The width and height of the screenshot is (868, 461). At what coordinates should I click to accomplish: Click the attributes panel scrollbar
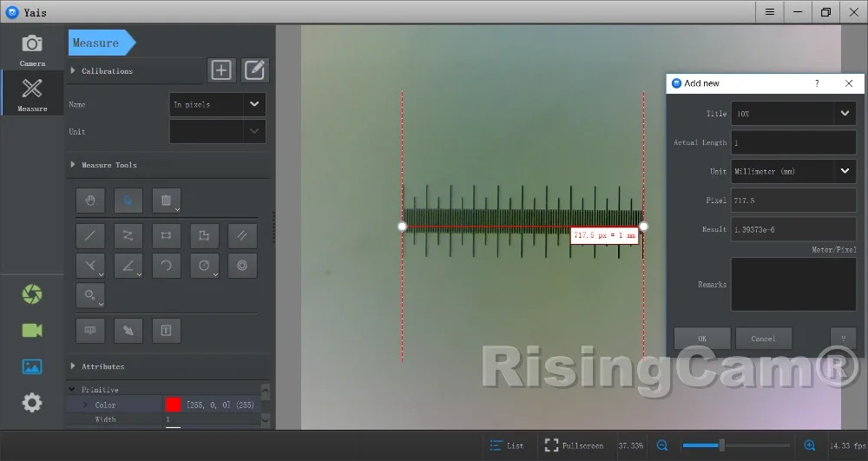click(x=265, y=405)
